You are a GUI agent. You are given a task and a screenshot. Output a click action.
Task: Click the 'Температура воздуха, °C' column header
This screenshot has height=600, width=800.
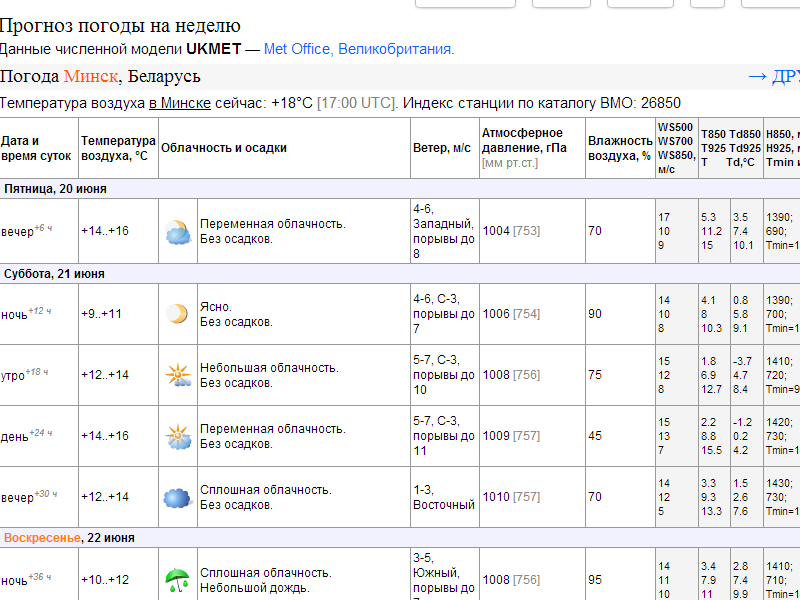coord(118,148)
